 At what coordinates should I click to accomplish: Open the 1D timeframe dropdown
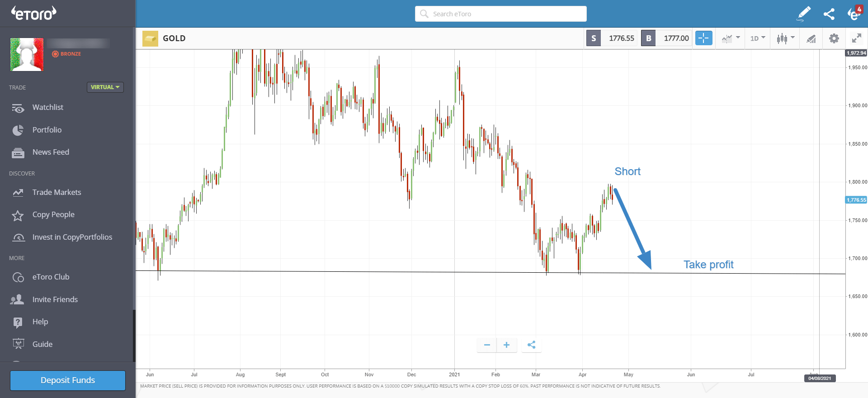pyautogui.click(x=758, y=38)
